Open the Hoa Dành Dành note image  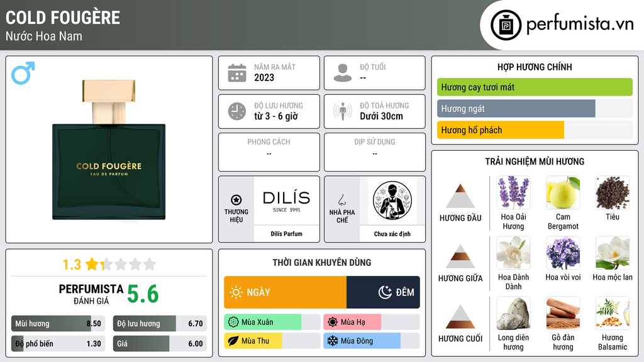coord(513,253)
